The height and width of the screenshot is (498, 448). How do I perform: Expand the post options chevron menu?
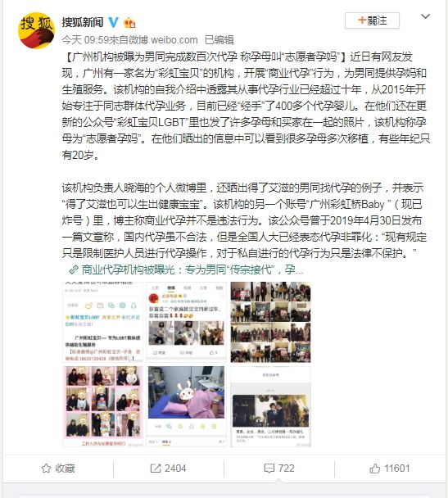(x=425, y=16)
